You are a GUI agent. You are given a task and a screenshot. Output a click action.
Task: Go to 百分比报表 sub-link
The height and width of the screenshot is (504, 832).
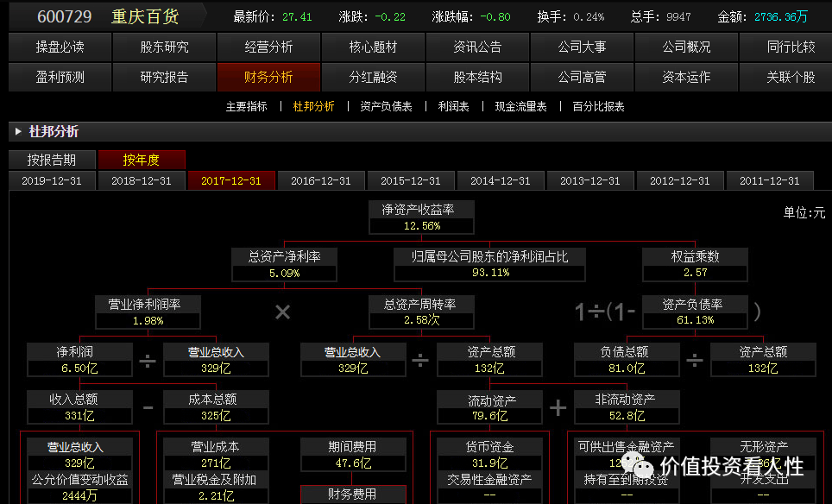coord(598,107)
